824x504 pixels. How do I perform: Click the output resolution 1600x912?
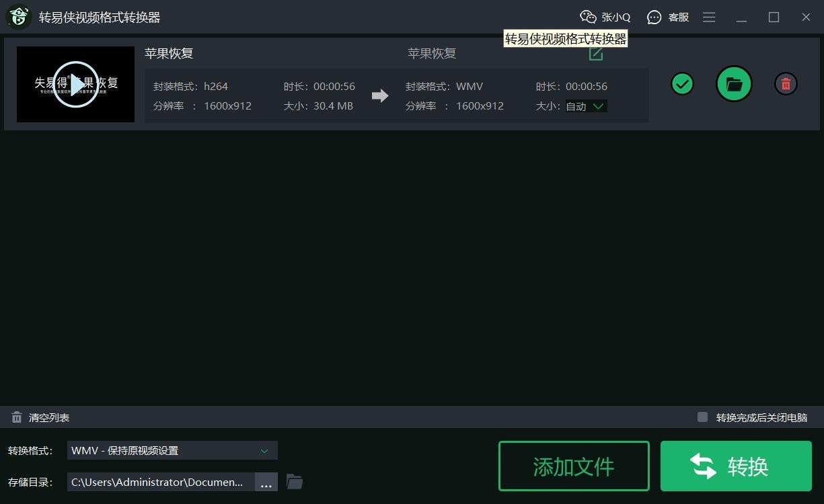pyautogui.click(x=480, y=106)
